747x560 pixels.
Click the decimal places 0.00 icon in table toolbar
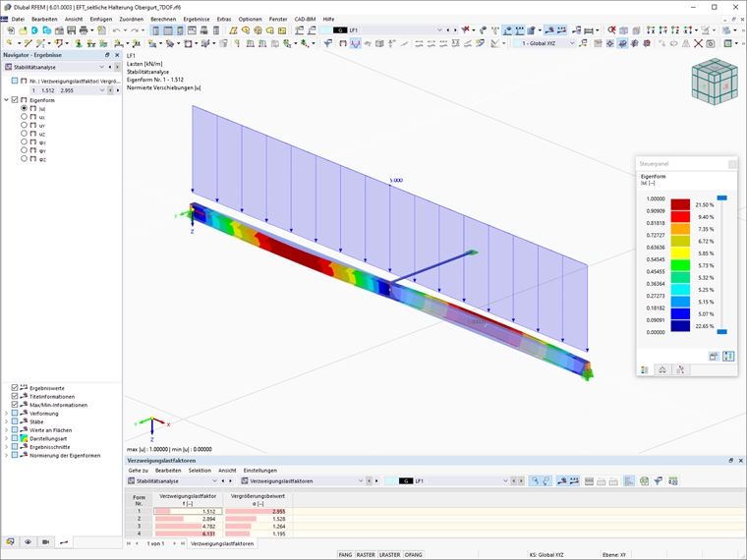[672, 481]
